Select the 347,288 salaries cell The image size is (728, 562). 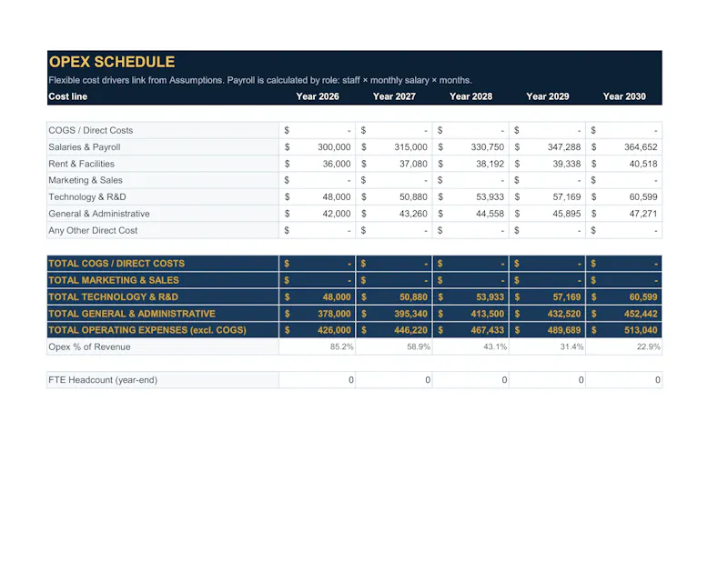547,147
